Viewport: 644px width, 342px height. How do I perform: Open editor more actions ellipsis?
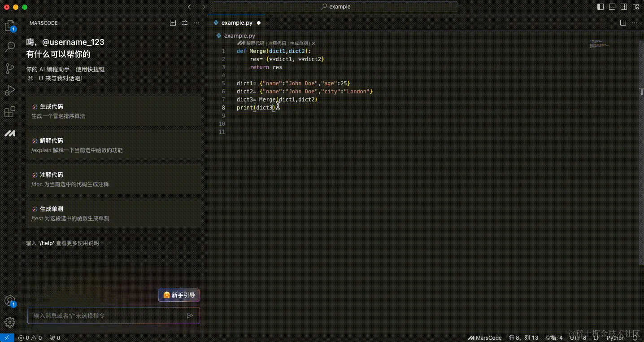pyautogui.click(x=635, y=22)
